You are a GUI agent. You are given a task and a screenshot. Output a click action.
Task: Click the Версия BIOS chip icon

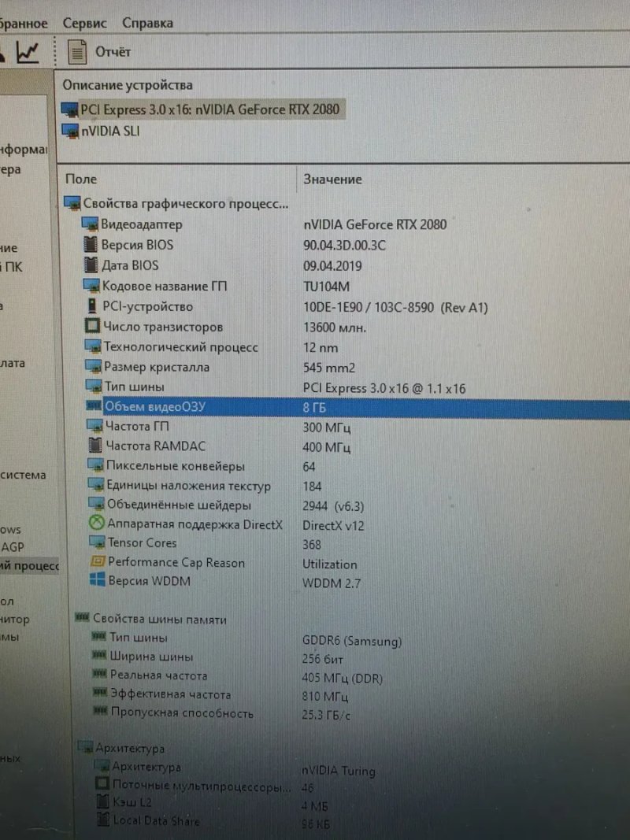coord(91,244)
